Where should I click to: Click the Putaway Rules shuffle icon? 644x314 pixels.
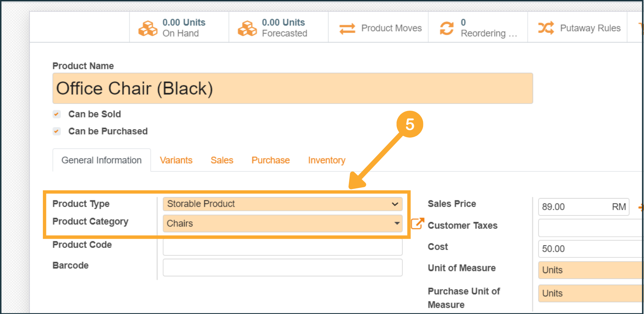[x=546, y=28]
